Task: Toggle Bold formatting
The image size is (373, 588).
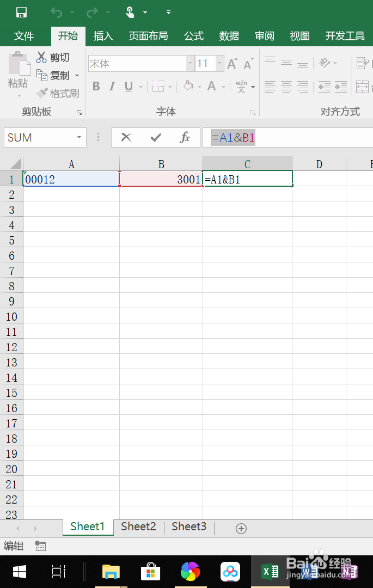Action: [96, 87]
